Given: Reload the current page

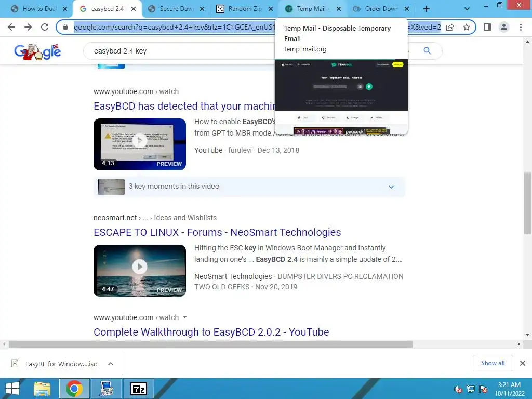Looking at the screenshot, I should (45, 27).
